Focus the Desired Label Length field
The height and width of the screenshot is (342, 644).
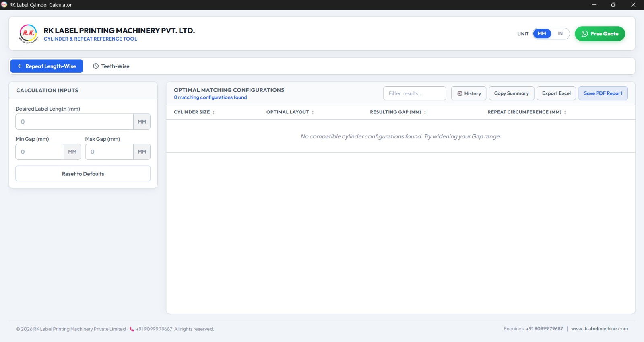click(x=74, y=122)
